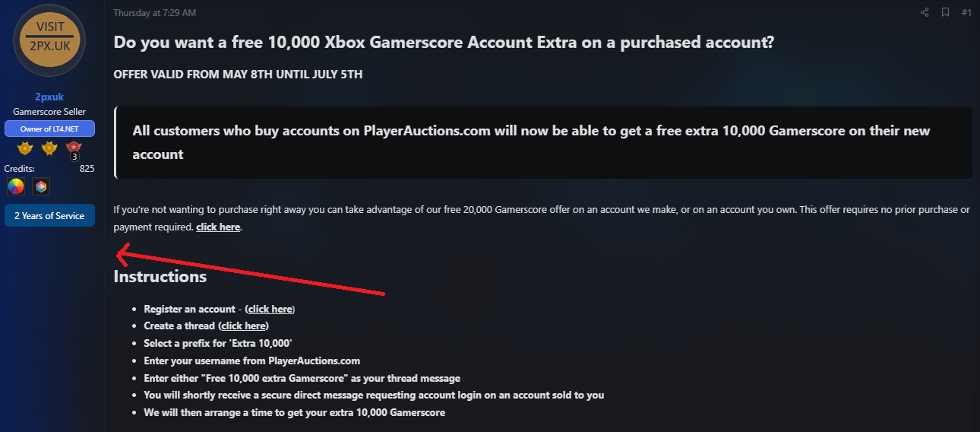The image size is (980, 432).
Task: Click the first gold medal badge
Action: coord(25,148)
